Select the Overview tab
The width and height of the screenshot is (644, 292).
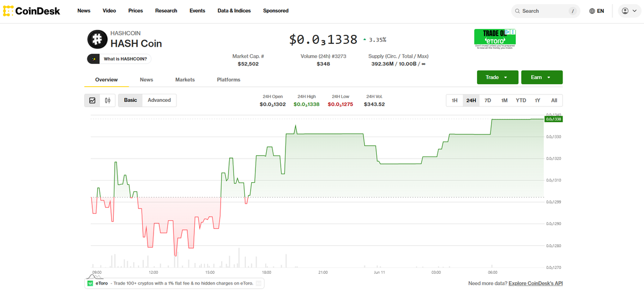pos(106,80)
